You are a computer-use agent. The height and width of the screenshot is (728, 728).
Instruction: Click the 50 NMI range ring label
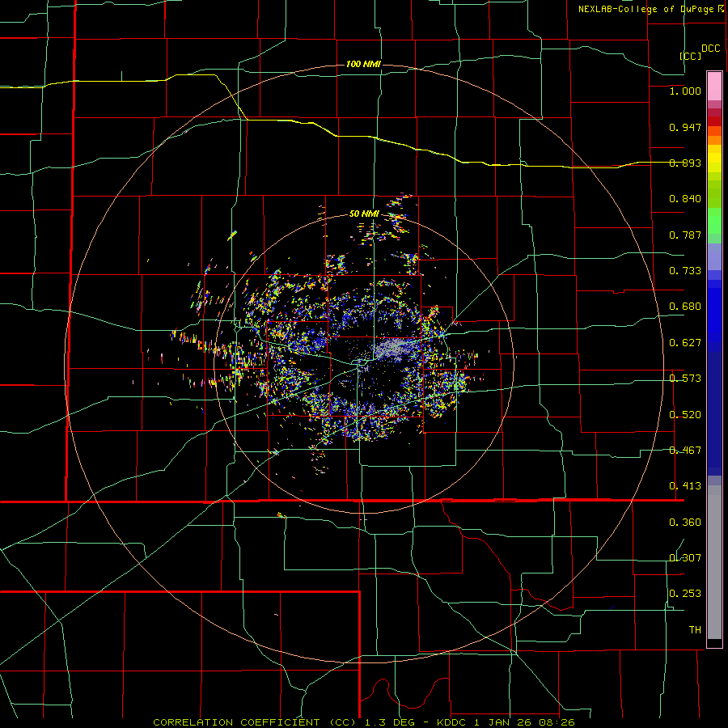pyautogui.click(x=364, y=214)
